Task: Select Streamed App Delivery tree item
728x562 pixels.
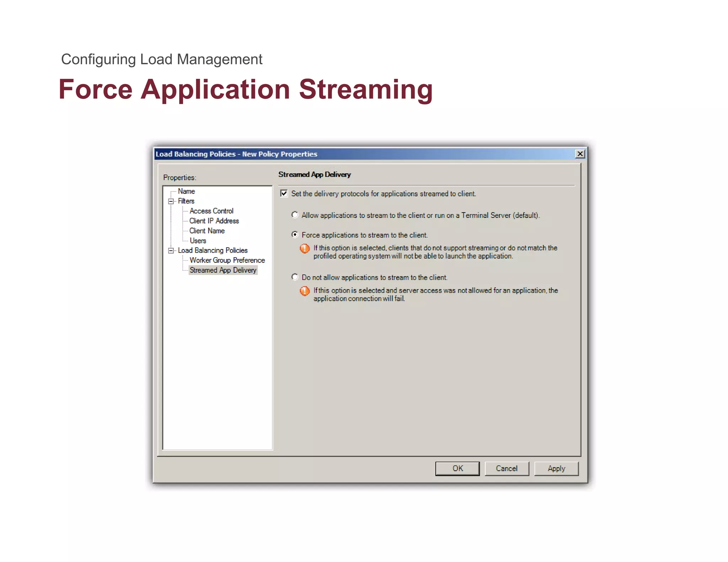Action: (223, 270)
